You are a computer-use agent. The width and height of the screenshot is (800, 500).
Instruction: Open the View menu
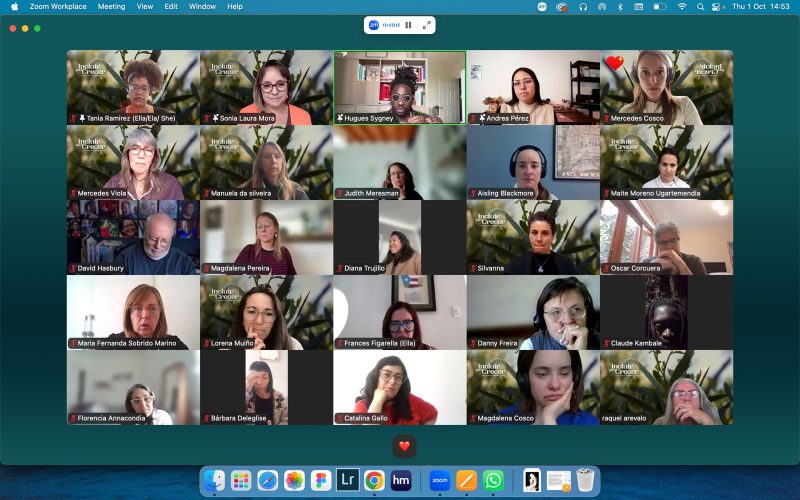(x=145, y=7)
